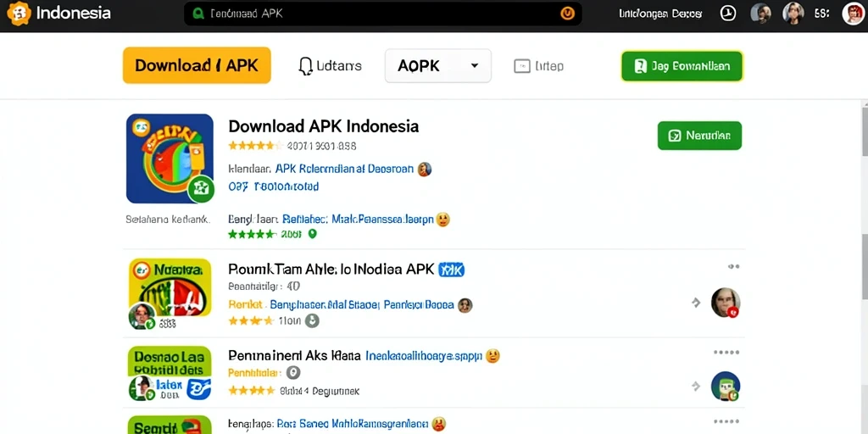Click the Banglhaeer link in second app row

click(x=361, y=304)
